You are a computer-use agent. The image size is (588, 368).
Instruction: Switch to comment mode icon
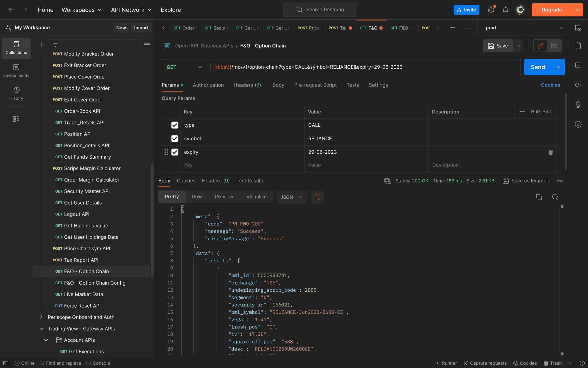coord(554,46)
